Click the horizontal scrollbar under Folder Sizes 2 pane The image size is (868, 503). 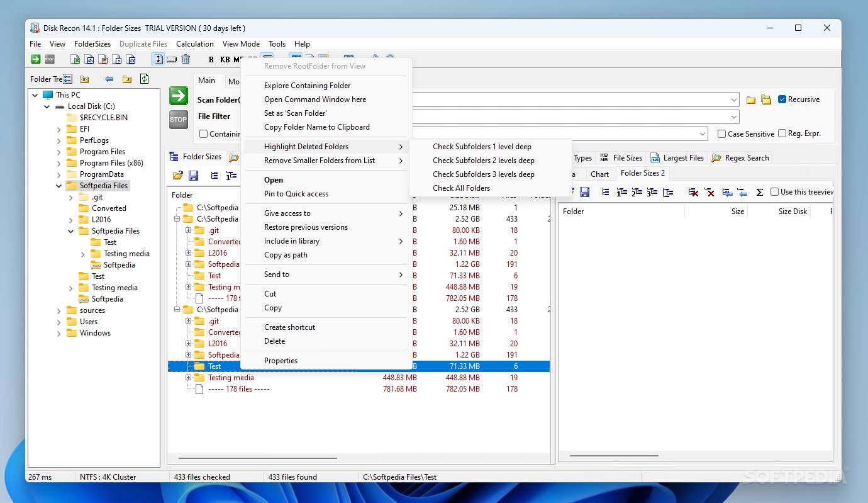tap(613, 455)
